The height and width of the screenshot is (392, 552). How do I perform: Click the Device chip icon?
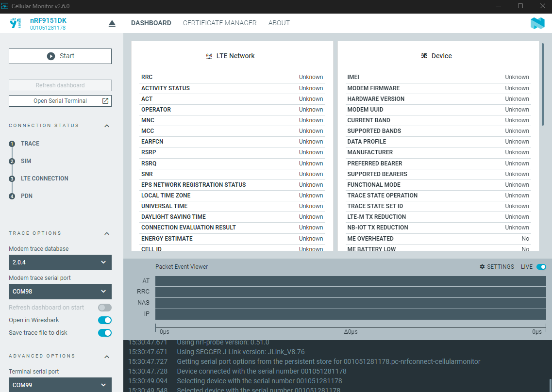point(424,56)
